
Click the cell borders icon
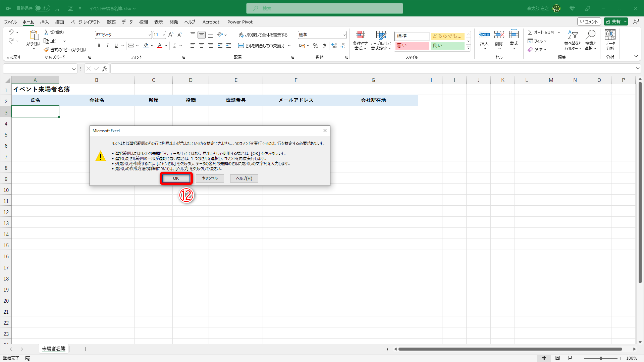tap(131, 46)
